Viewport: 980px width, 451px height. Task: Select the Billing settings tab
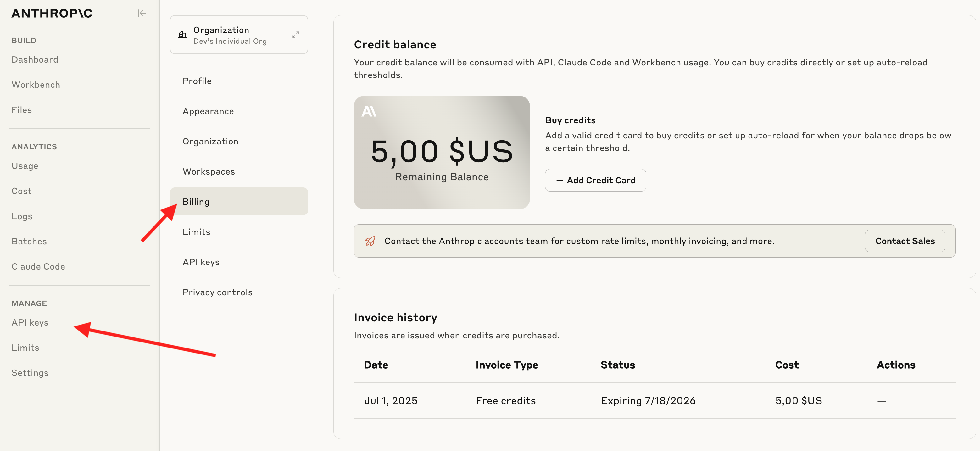(239, 201)
